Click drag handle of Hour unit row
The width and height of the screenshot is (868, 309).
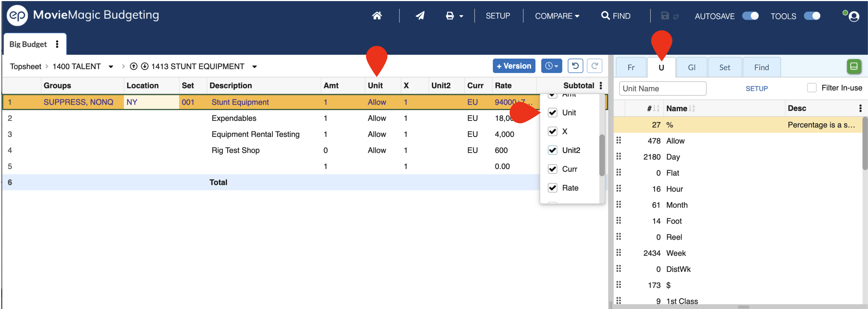pos(618,188)
